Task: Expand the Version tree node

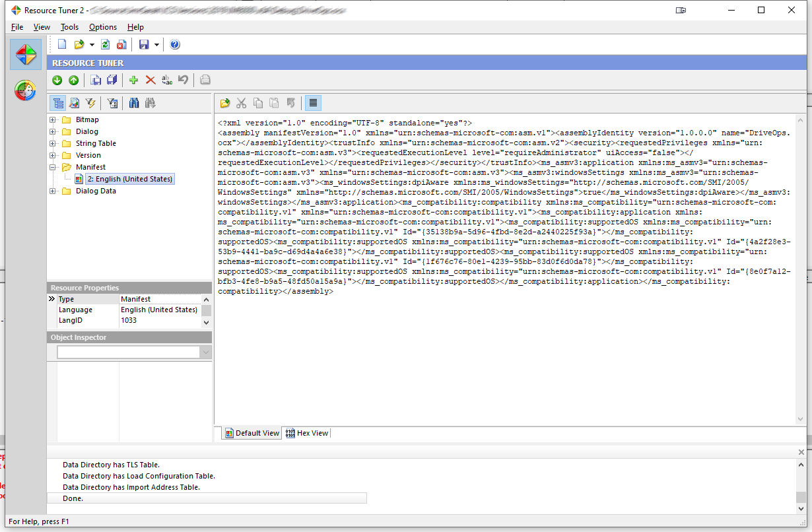Action: (53, 155)
